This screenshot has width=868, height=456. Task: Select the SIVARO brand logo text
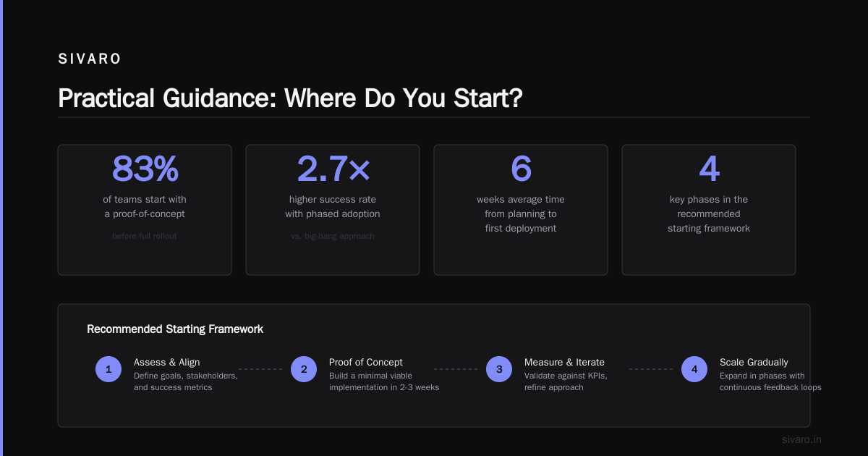(90, 59)
